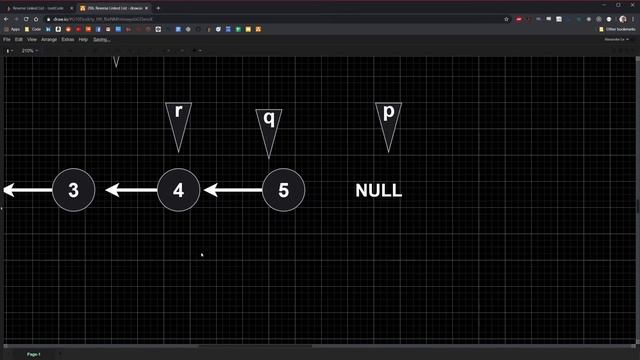This screenshot has height=360, width=640.
Task: Open the Reddit bookmark
Action: pos(68,29)
